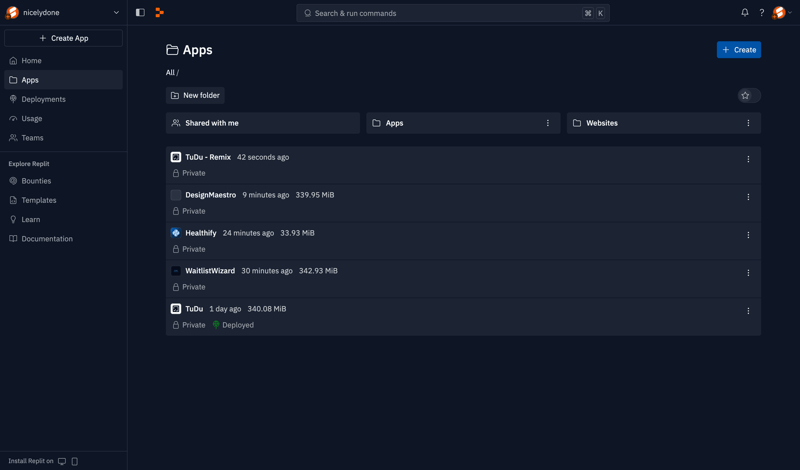Viewport: 800px width, 470px height.
Task: Open notifications bell
Action: (x=745, y=13)
